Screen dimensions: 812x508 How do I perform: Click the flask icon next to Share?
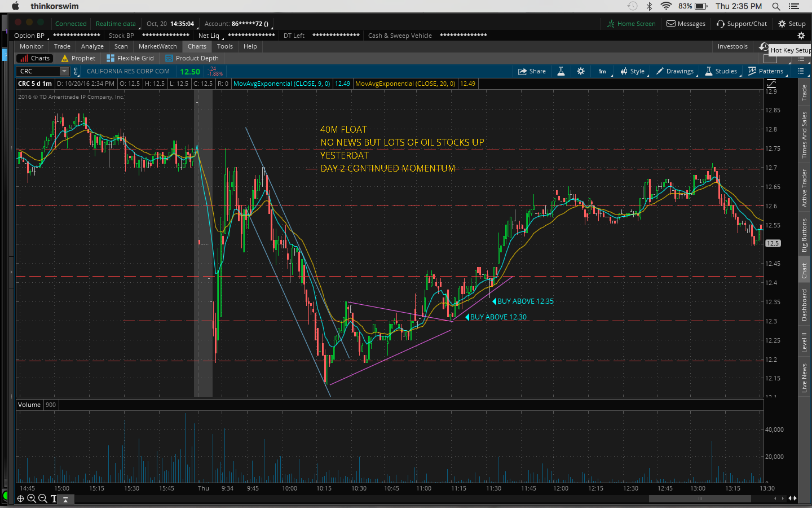pos(561,71)
